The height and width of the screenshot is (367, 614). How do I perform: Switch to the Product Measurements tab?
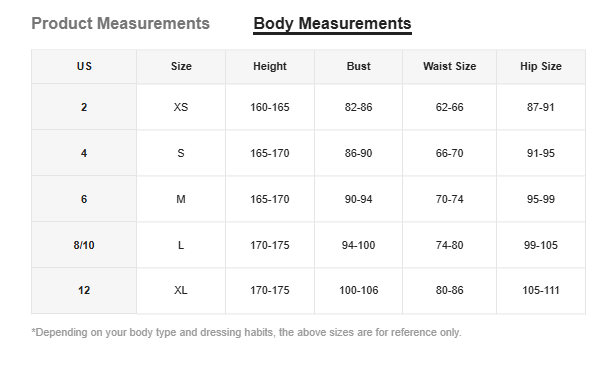pos(121,24)
